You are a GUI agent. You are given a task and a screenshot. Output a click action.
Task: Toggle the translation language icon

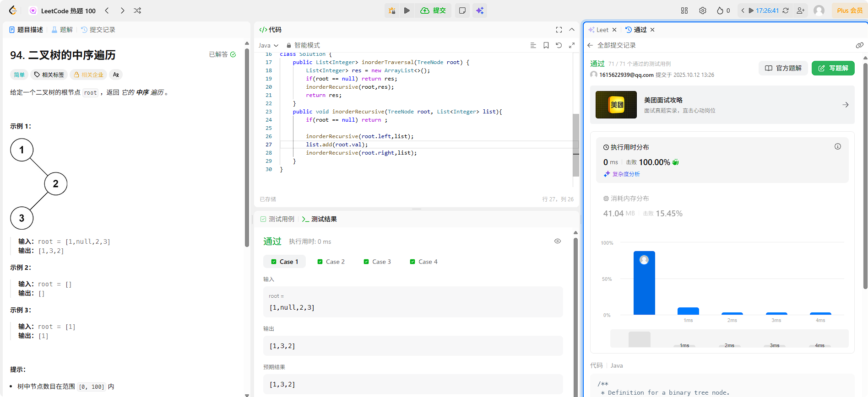coord(116,75)
